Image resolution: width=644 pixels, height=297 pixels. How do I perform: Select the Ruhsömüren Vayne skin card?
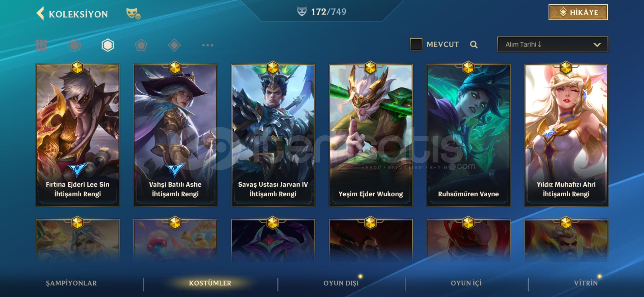[x=468, y=135]
